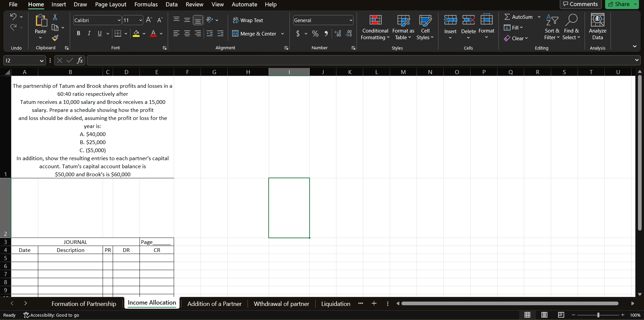Center text horizontally

pyautogui.click(x=187, y=34)
